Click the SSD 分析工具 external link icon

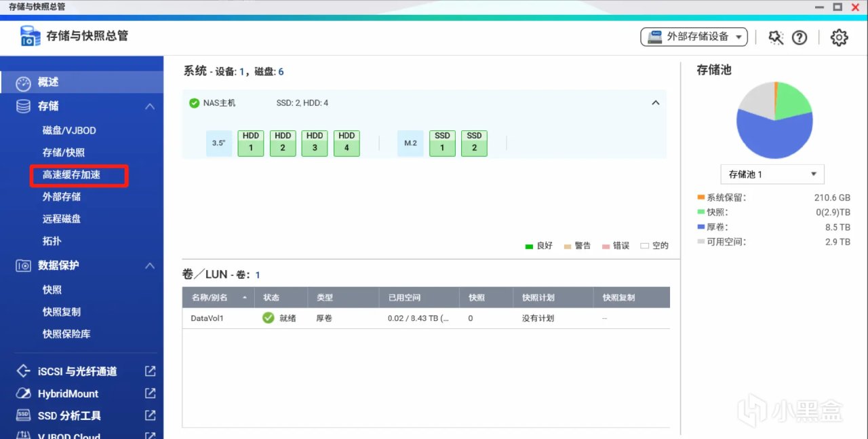(151, 415)
